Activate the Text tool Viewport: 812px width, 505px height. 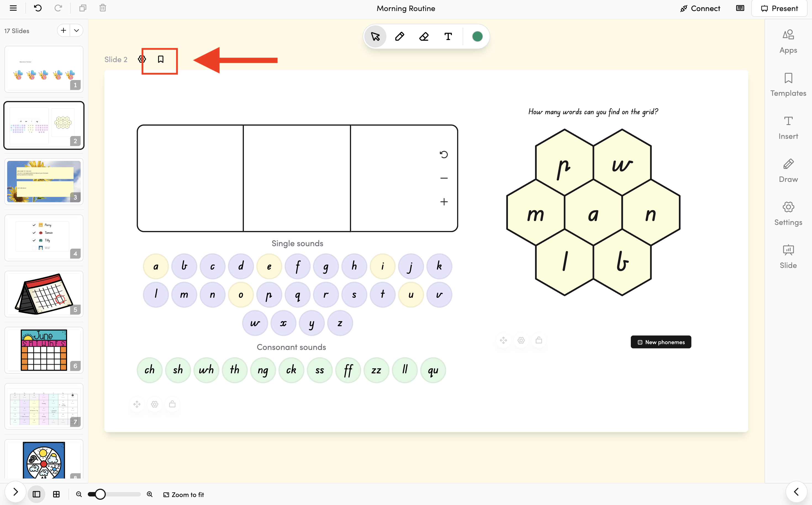pos(448,36)
